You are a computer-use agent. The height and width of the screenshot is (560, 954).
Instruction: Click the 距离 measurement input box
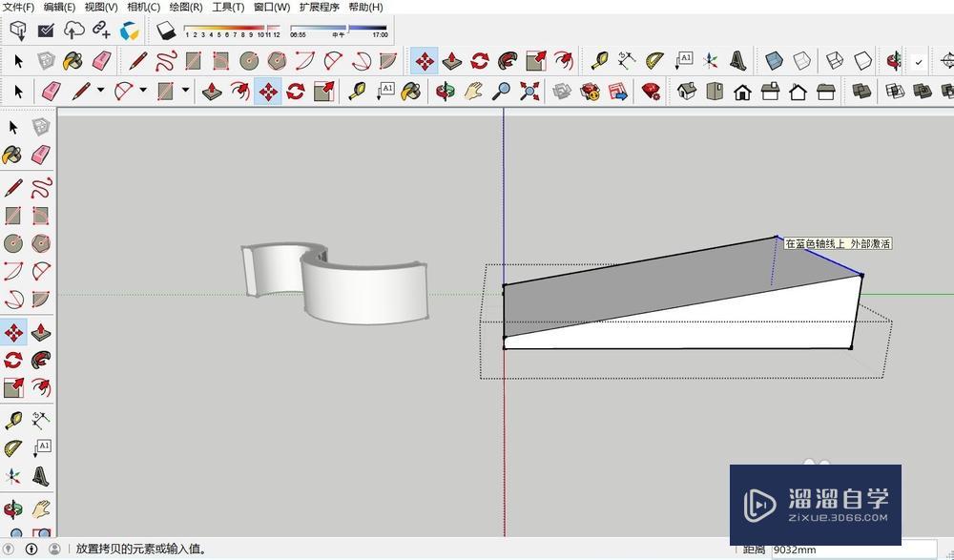[x=854, y=550]
